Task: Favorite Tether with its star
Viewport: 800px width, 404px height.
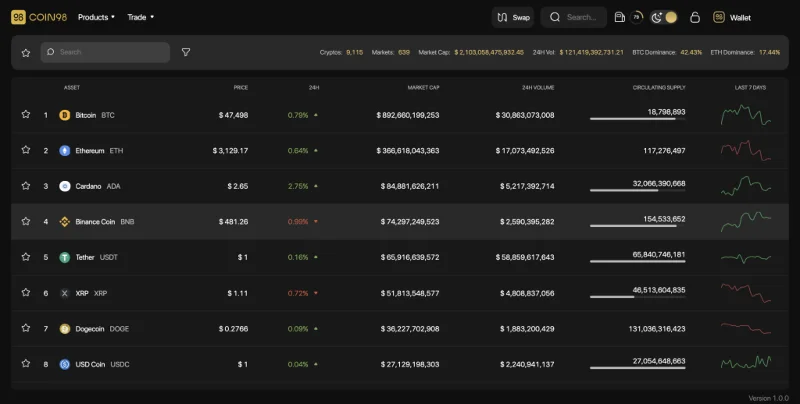Action: tap(26, 257)
